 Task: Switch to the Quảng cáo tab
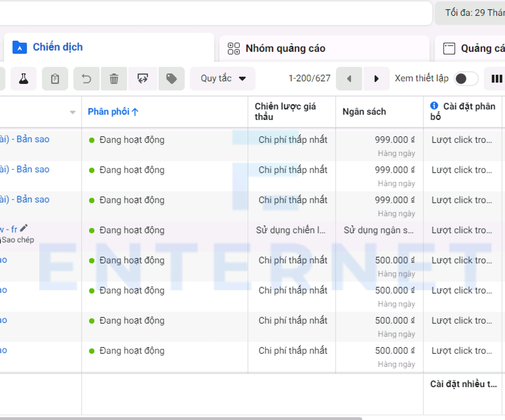[x=470, y=48]
